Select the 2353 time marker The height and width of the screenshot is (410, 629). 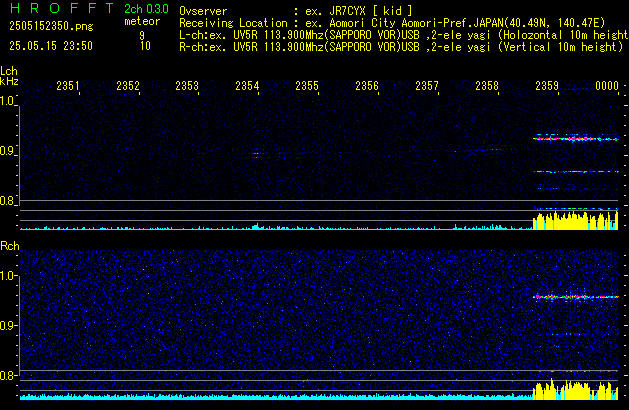tap(187, 85)
